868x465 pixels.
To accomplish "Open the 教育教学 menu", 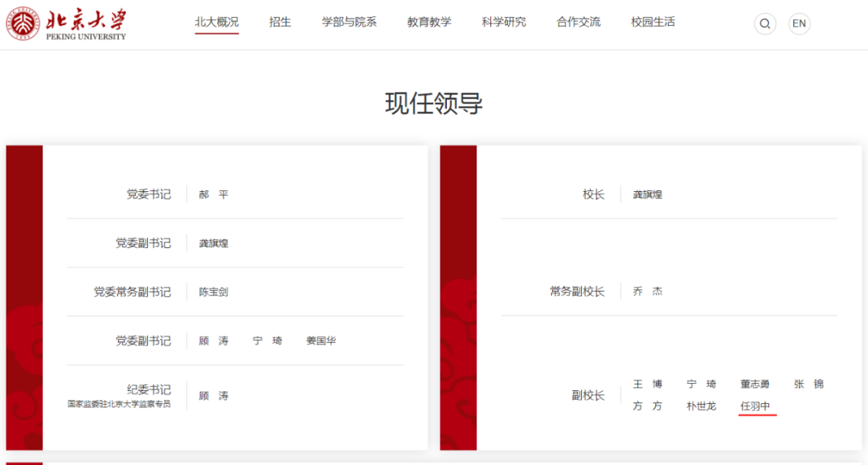I will (429, 22).
